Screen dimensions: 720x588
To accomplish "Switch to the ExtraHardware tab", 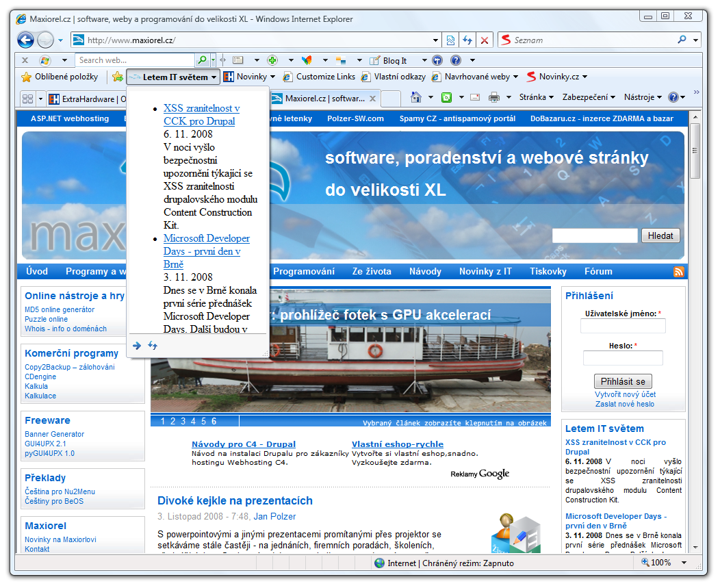I will coord(87,99).
